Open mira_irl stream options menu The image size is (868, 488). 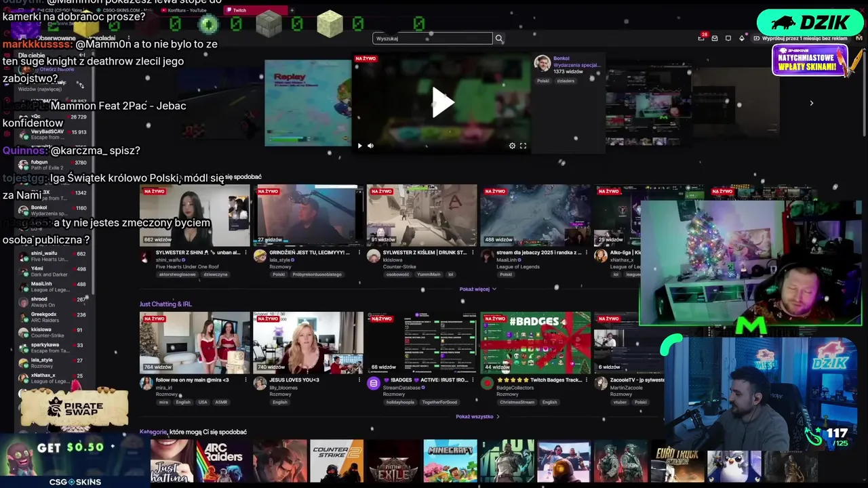point(245,380)
